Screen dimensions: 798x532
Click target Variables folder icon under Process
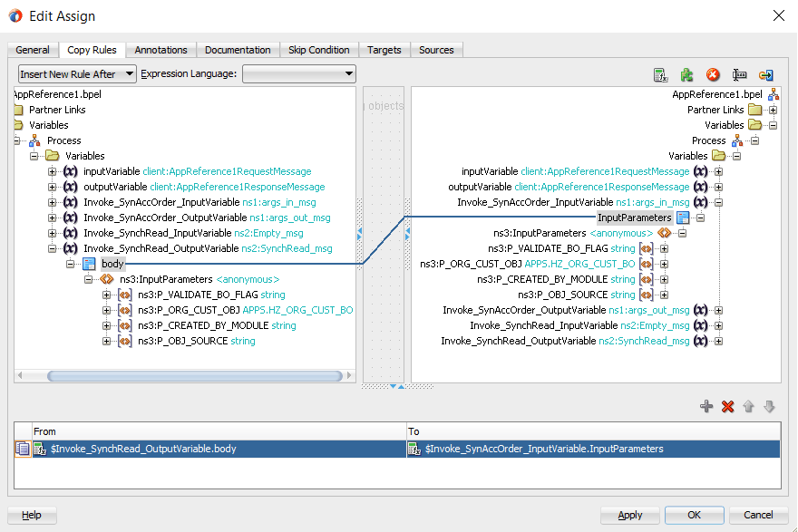point(718,156)
